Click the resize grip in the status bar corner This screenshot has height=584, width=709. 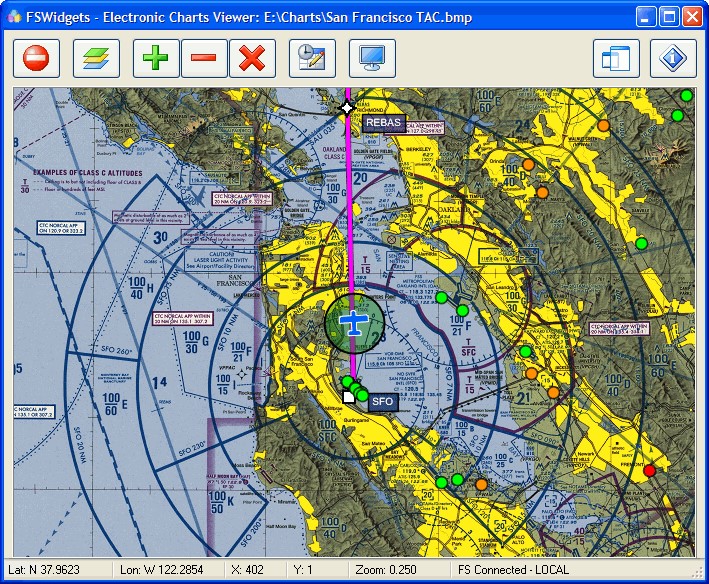tap(698, 574)
